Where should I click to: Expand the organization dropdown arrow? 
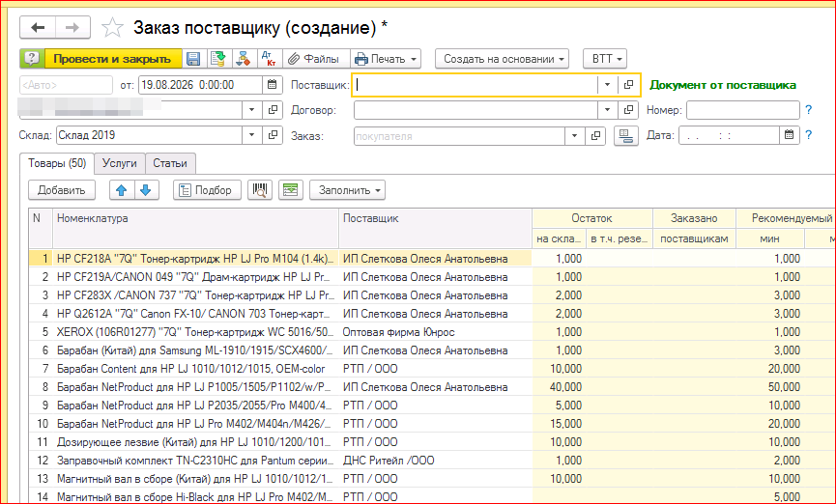(251, 110)
